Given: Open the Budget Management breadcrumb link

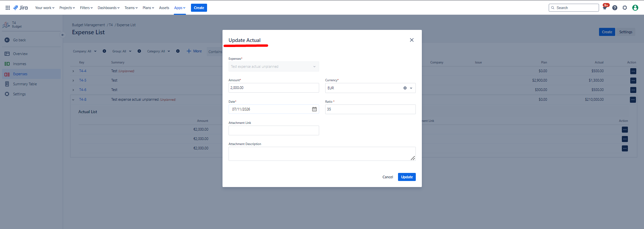Looking at the screenshot, I should pyautogui.click(x=88, y=25).
